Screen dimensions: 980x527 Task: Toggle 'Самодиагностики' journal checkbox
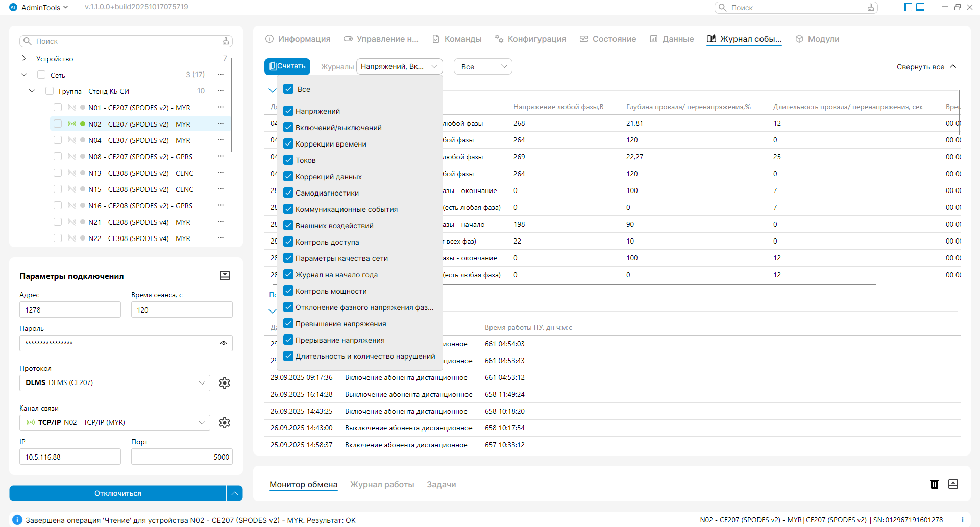coord(289,193)
